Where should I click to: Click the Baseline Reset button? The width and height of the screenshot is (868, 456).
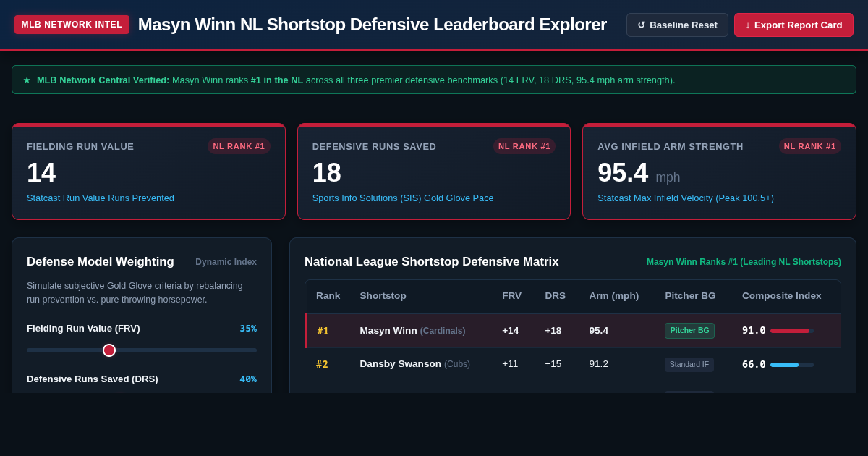677,25
